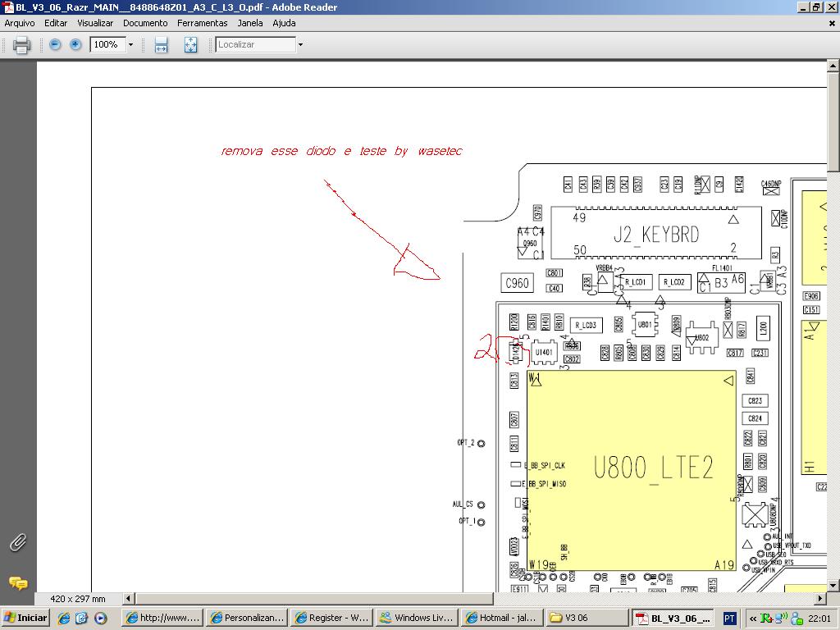Open the Ferramentas menu
The width and height of the screenshot is (840, 630).
click(x=202, y=23)
